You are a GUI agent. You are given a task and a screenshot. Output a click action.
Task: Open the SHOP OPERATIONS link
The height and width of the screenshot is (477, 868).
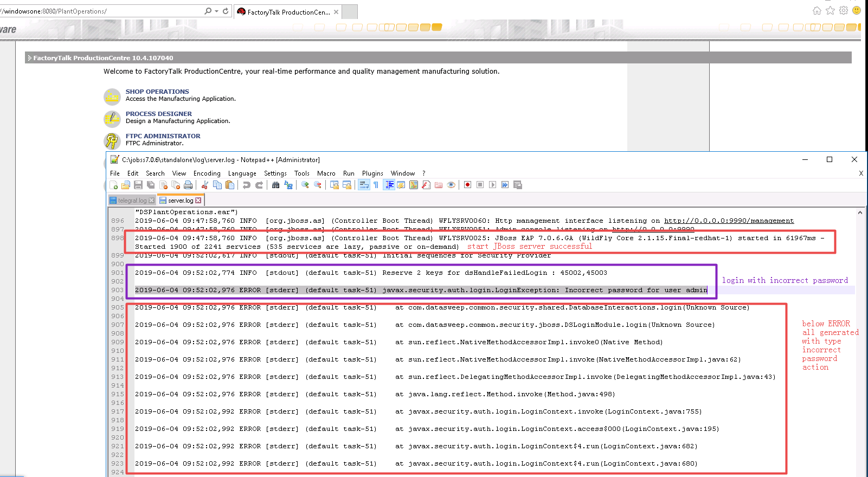[x=157, y=92]
